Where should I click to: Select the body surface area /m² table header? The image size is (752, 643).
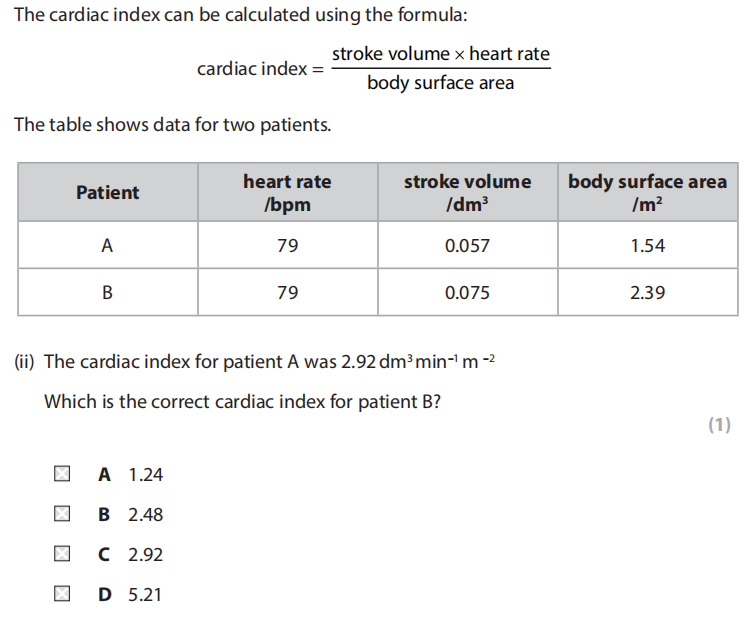pos(647,193)
